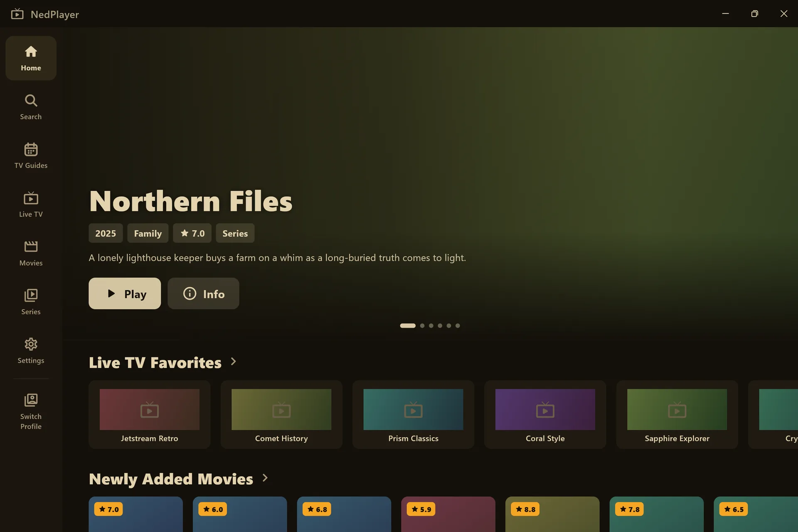798x532 pixels.
Task: Jump to sixth carousel slide dot
Action: [x=458, y=325]
